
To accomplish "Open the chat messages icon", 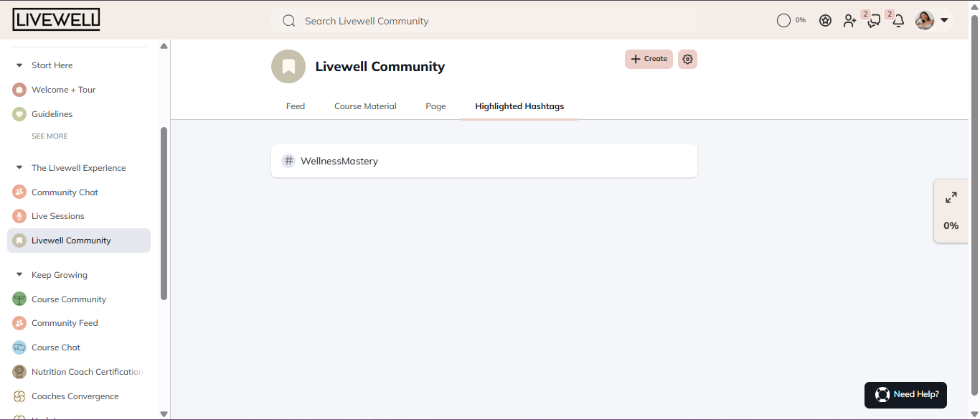I will click(x=874, y=21).
